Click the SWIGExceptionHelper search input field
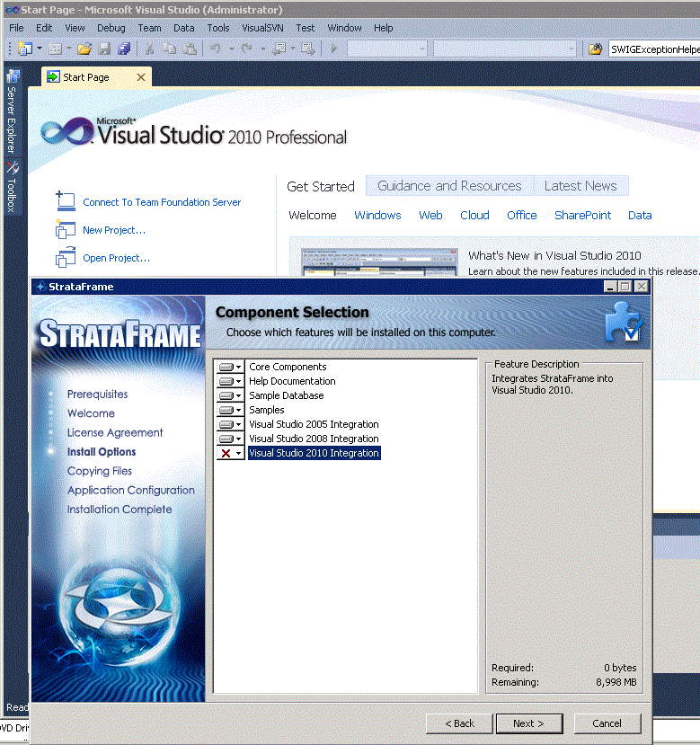Image resolution: width=700 pixels, height=745 pixels. coord(653,49)
